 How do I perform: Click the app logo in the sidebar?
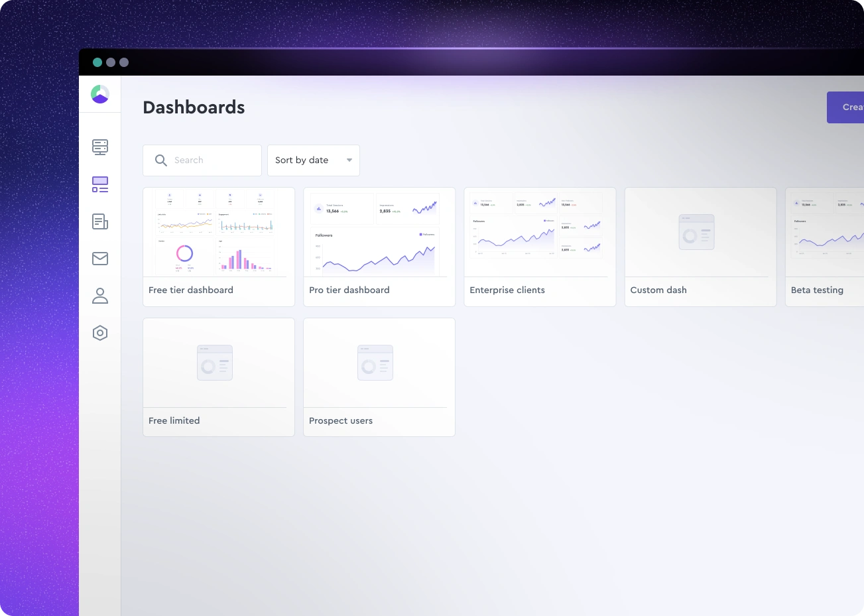100,94
